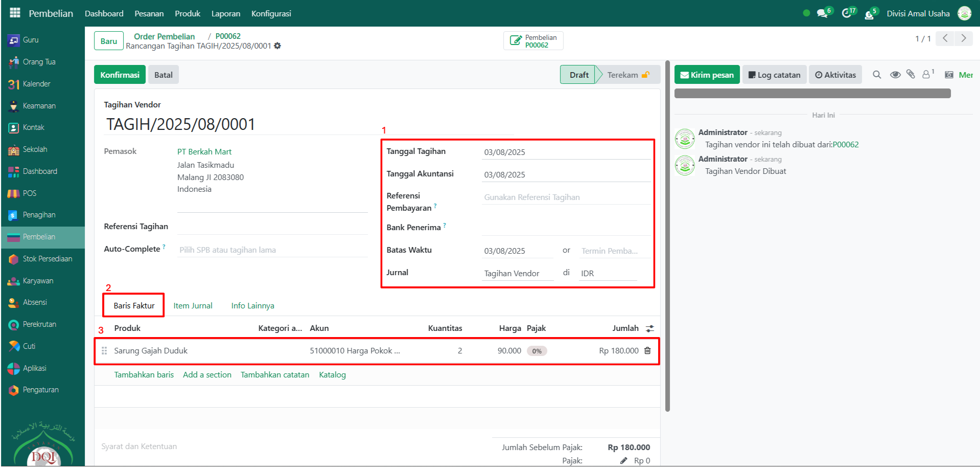Viewport: 980px width, 468px height.
Task: Click the search magnifier icon in chatter
Action: tap(877, 75)
